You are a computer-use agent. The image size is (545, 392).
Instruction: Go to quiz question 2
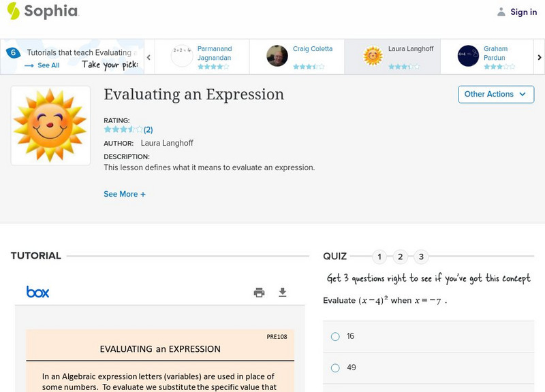point(401,257)
